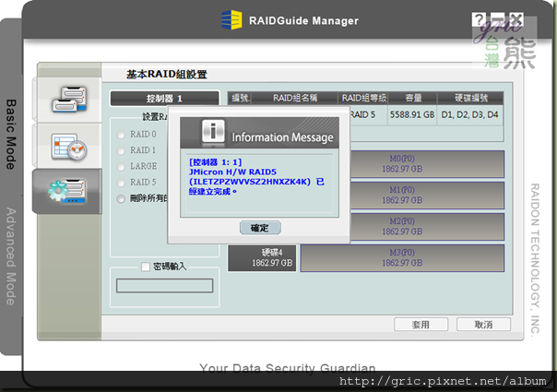Click the 硬碟4 disk label
Viewport: 557px width, 392px height.
click(262, 258)
